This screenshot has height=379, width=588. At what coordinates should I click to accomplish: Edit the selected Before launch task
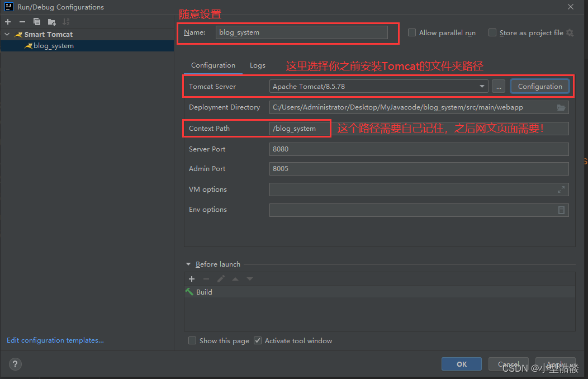click(221, 279)
